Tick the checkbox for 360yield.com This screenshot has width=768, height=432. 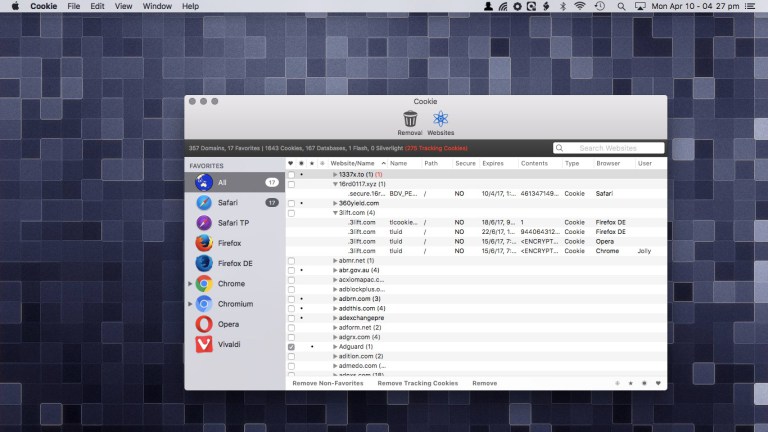click(291, 204)
